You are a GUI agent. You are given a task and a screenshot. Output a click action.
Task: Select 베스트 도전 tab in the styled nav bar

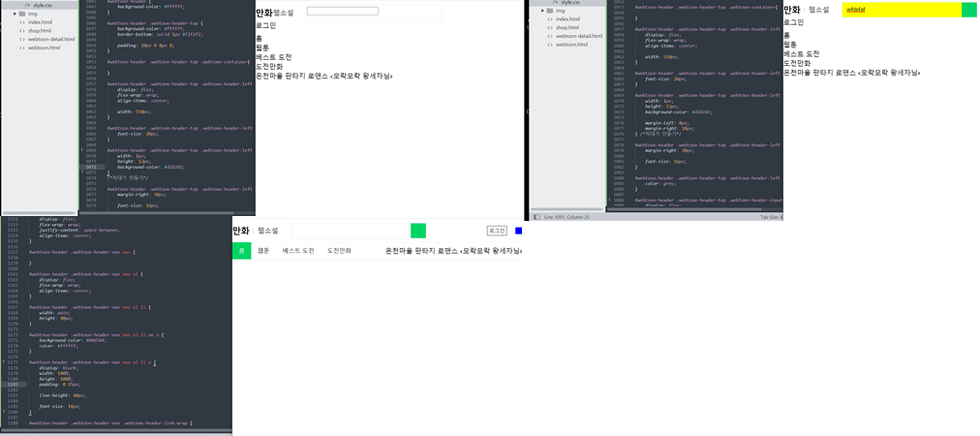(x=298, y=251)
